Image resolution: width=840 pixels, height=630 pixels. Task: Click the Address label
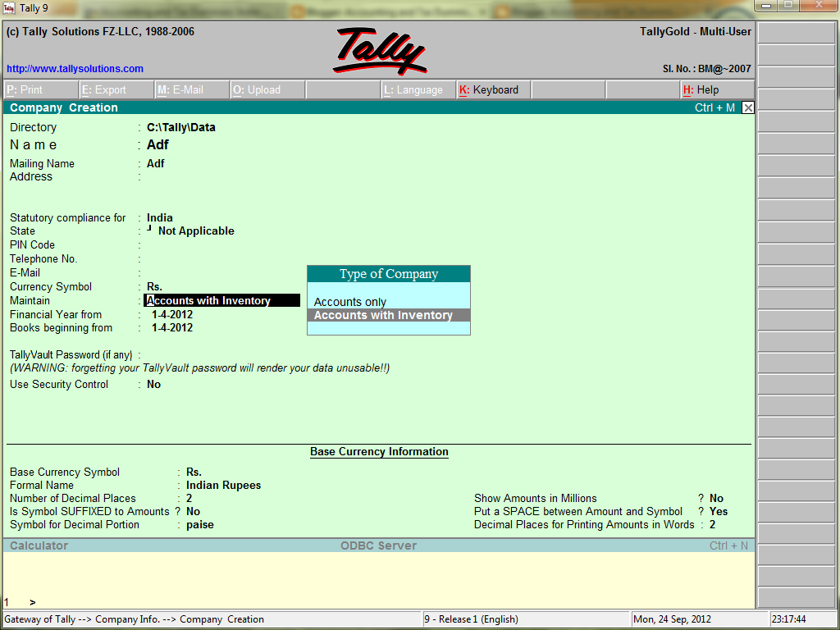31,177
